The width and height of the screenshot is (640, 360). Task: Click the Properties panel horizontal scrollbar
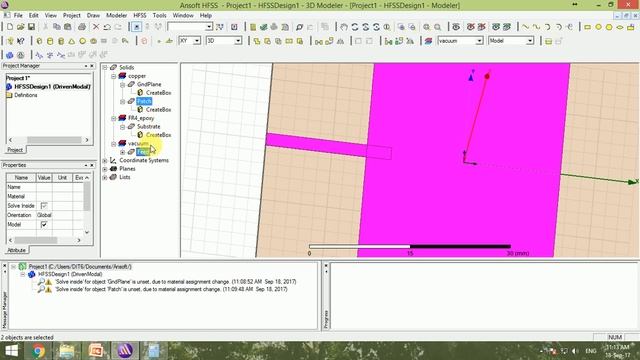pos(45,240)
